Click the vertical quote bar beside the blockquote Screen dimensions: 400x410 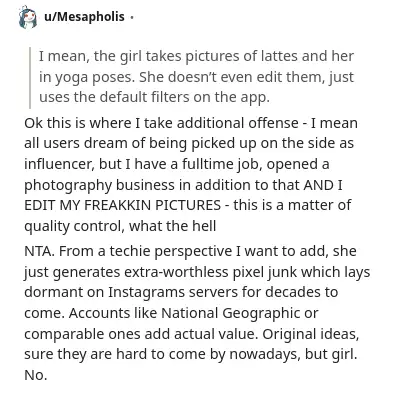[x=30, y=78]
